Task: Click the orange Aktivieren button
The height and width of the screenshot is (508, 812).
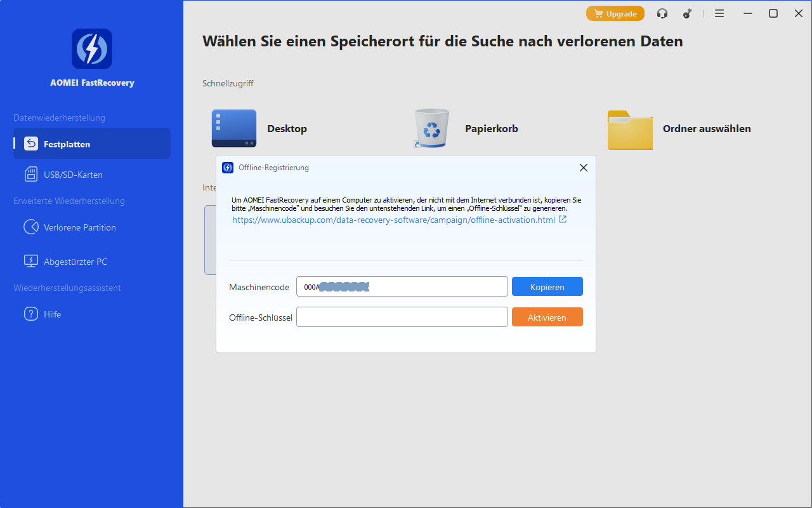Action: tap(547, 317)
